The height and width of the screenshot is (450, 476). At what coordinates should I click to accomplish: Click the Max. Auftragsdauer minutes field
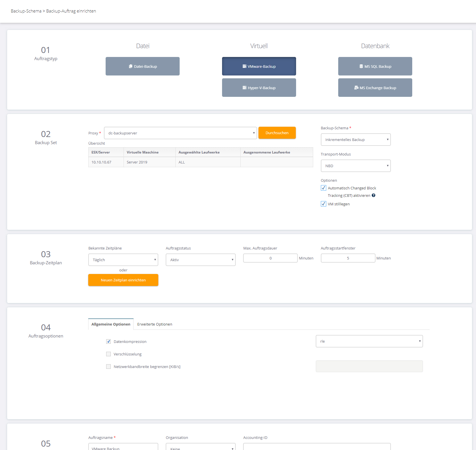[270, 258]
